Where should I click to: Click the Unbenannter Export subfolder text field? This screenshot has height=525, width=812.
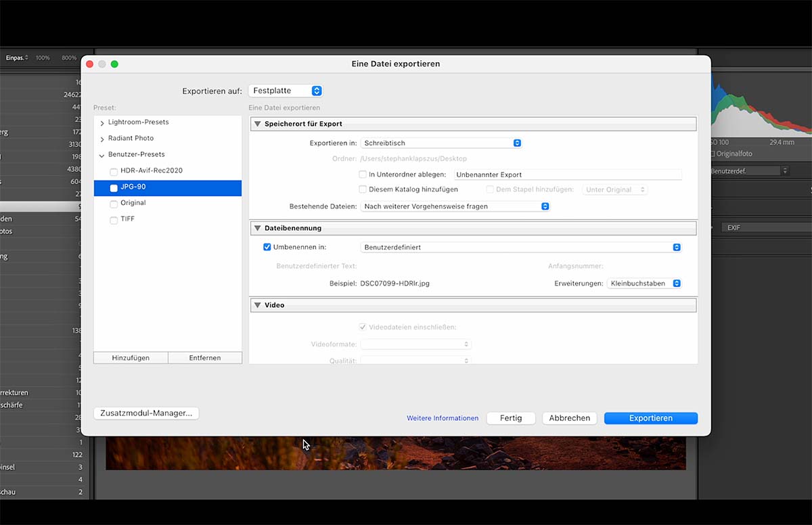tap(568, 175)
